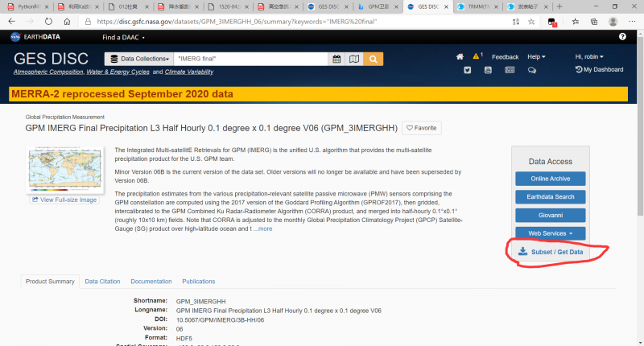Open the GES DISC YouTube icon
Viewport: 644px width, 346px height.
pos(489,70)
